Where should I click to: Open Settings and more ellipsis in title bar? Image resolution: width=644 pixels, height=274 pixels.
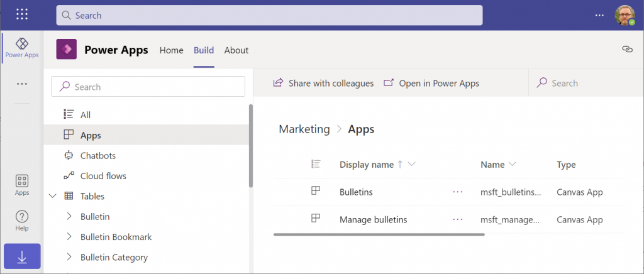click(599, 15)
